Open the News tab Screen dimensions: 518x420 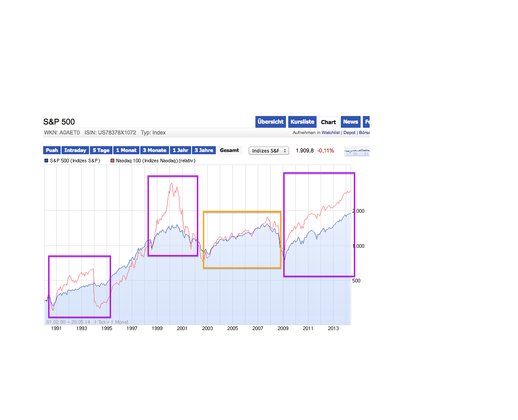pos(351,122)
